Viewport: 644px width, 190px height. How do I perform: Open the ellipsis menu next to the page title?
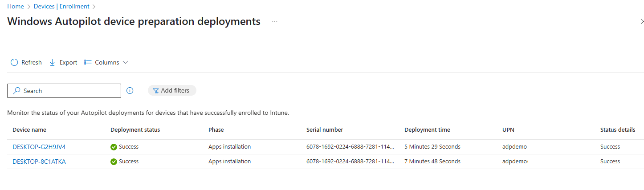[x=275, y=21]
